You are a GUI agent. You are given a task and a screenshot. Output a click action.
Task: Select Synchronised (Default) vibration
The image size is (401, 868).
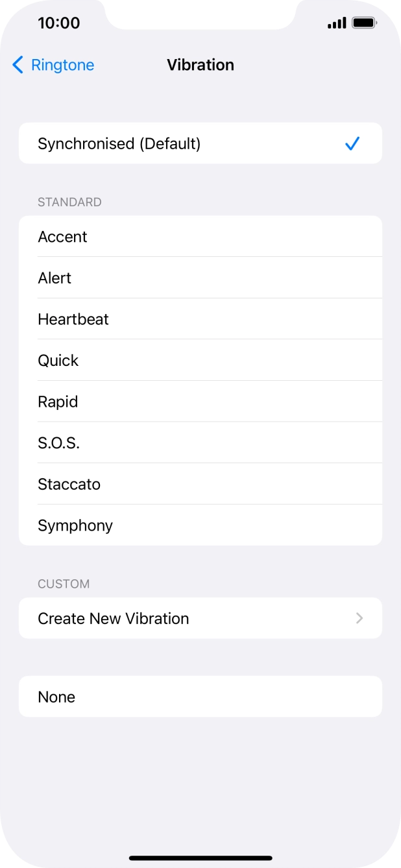point(119,143)
